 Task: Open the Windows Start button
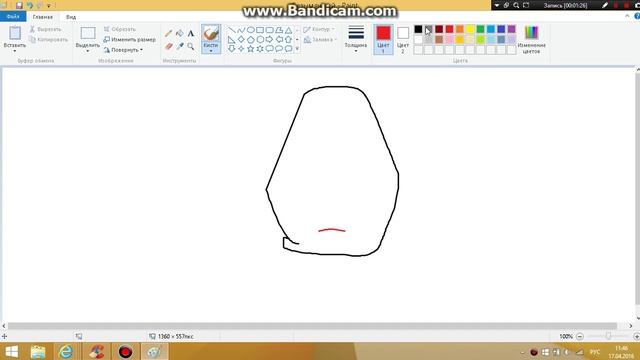(x=12, y=351)
